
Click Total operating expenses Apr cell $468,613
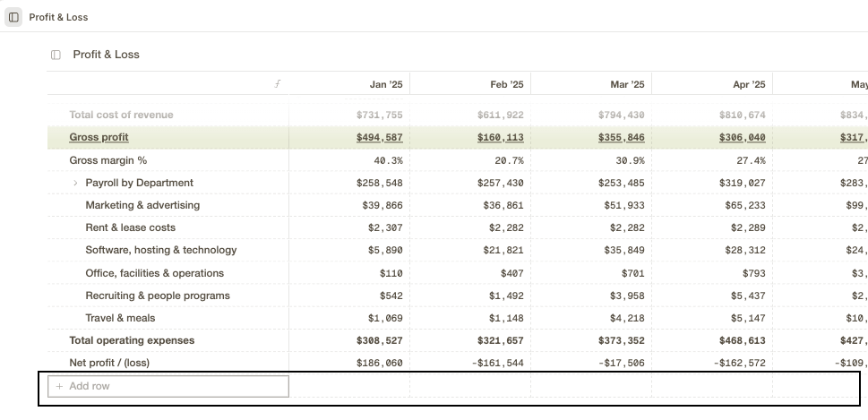point(743,340)
